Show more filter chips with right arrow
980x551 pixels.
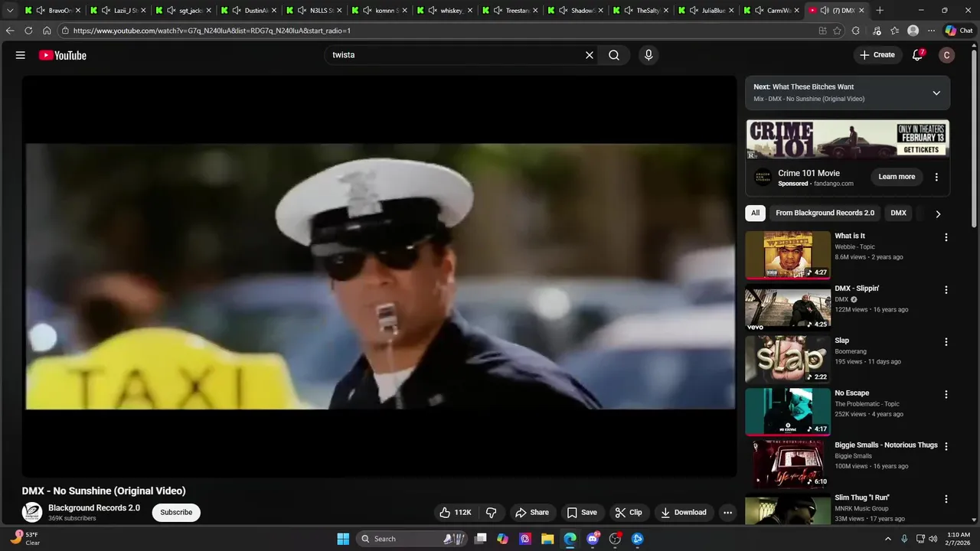coord(938,214)
